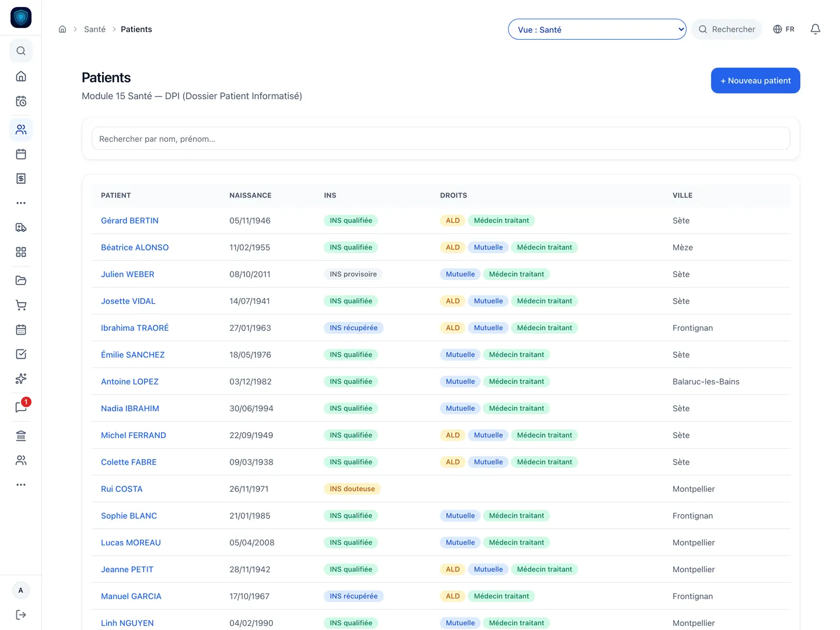
Task: Click birth date 30/06/1994
Action: [251, 408]
